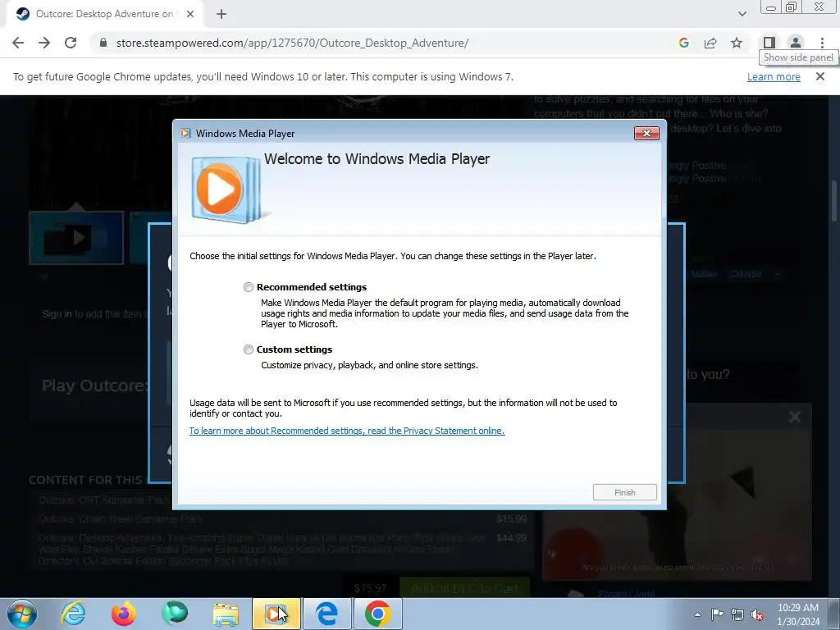The height and width of the screenshot is (630, 840).
Task: Go forward in Chrome history
Action: coord(44,43)
